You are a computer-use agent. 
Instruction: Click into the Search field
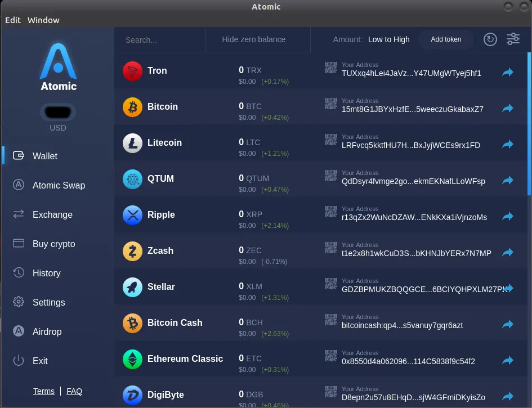[159, 40]
